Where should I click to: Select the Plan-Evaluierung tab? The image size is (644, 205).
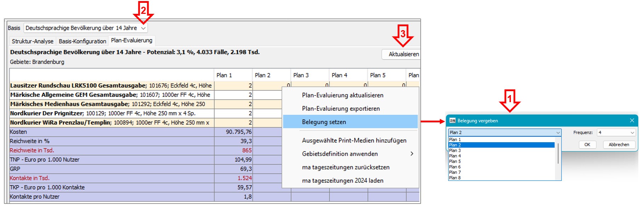(x=132, y=40)
